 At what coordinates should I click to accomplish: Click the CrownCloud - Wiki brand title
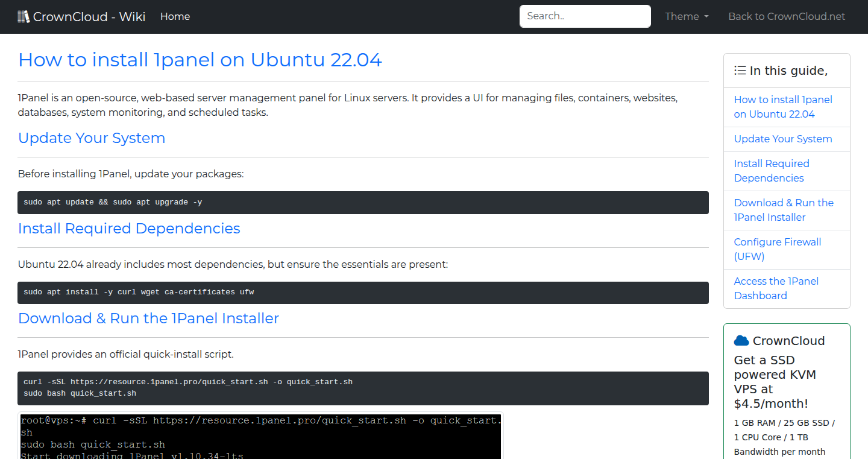click(x=89, y=16)
